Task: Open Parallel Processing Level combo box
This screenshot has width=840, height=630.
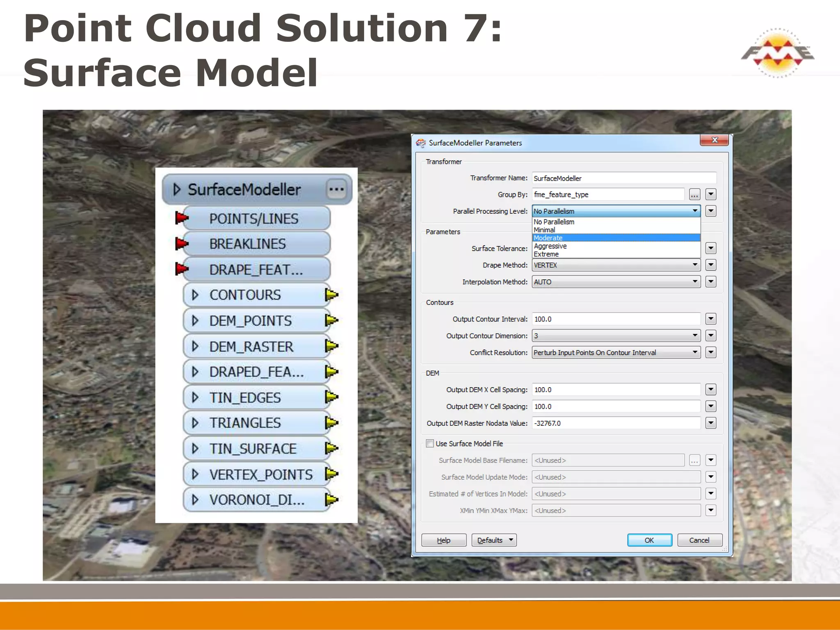Action: pyautogui.click(x=616, y=211)
